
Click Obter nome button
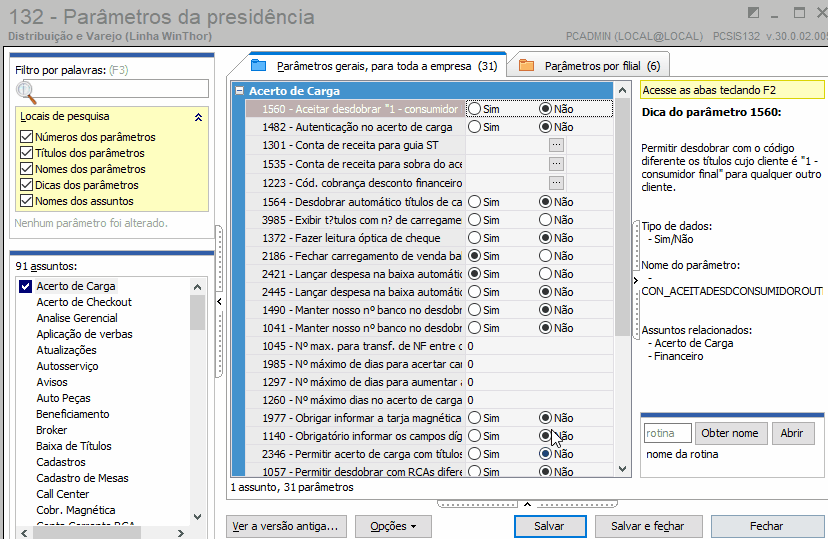[x=730, y=433]
